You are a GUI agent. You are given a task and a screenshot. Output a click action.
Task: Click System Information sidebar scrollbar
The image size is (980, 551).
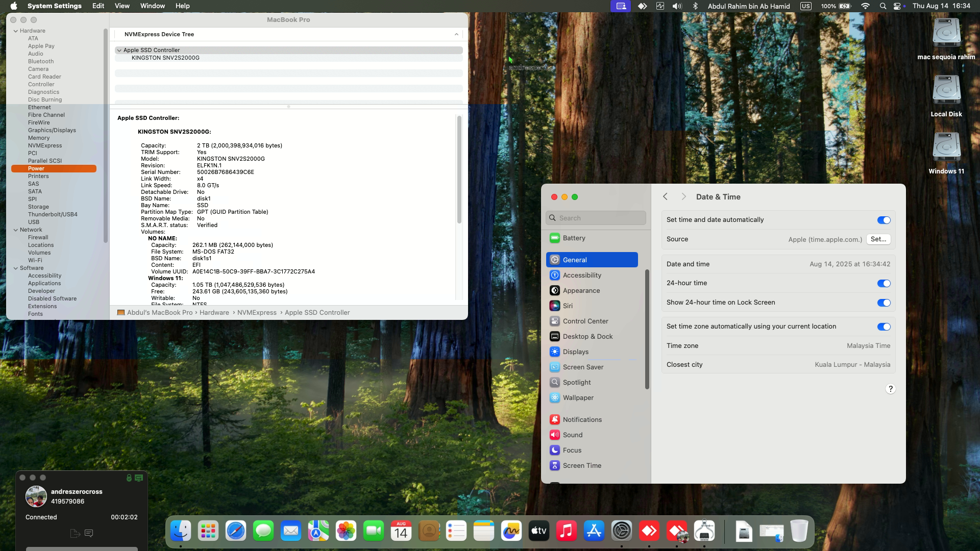pyautogui.click(x=106, y=135)
